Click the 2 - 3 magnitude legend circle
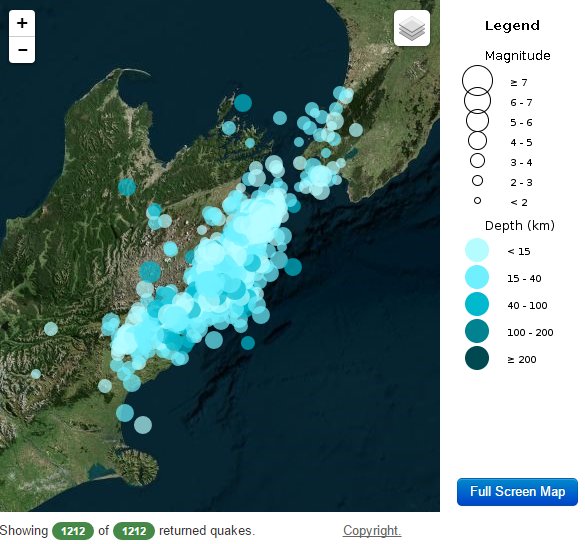 pyautogui.click(x=477, y=181)
